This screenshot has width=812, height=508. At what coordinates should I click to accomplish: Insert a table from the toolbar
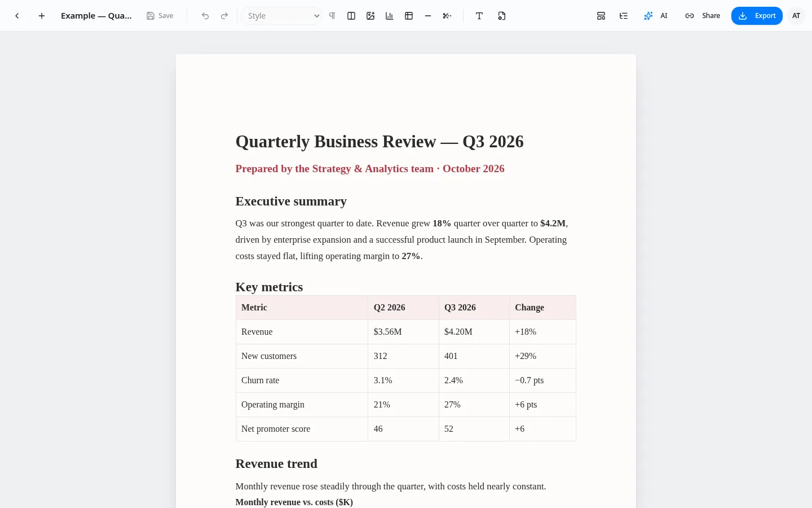pyautogui.click(x=409, y=16)
